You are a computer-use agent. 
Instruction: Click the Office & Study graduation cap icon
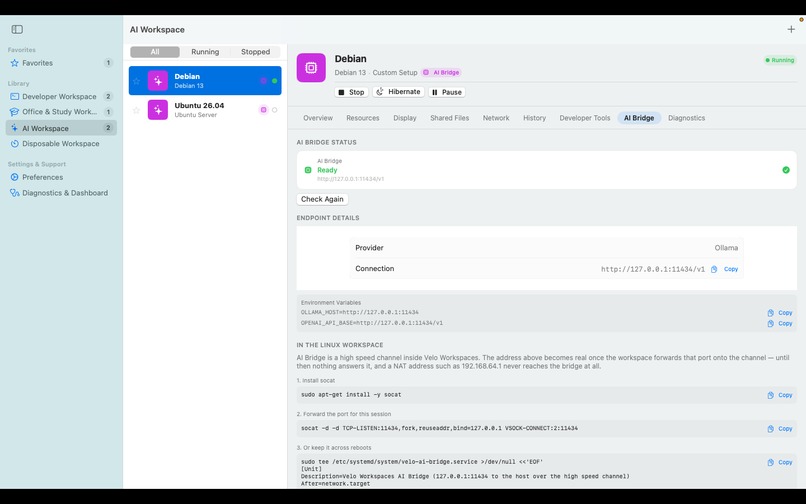pos(14,112)
